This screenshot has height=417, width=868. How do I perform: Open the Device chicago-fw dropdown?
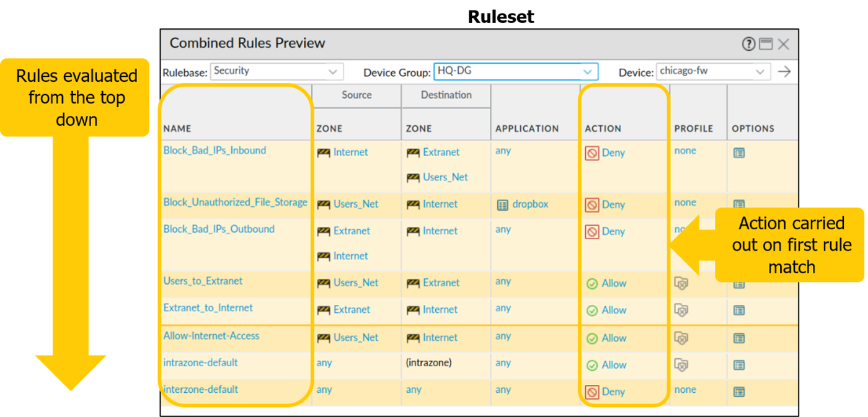pyautogui.click(x=714, y=71)
